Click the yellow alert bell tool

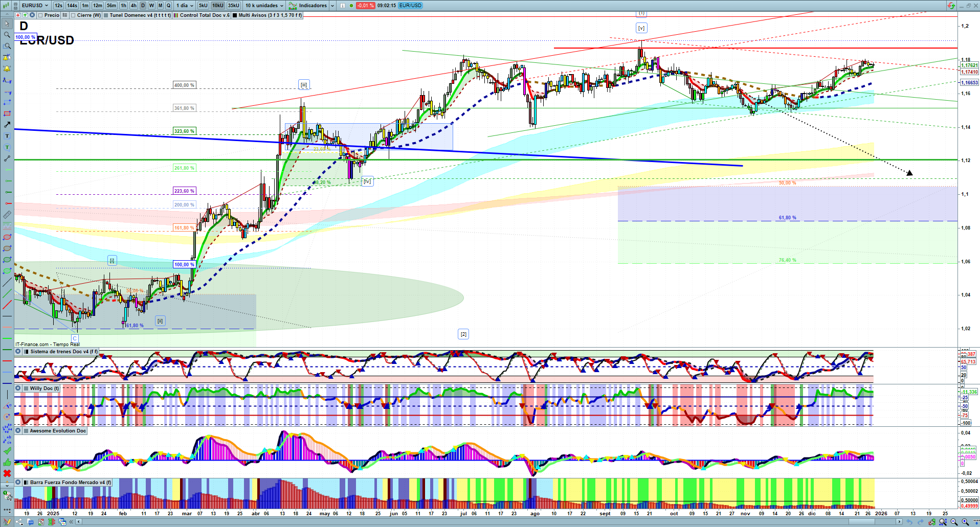7,68
